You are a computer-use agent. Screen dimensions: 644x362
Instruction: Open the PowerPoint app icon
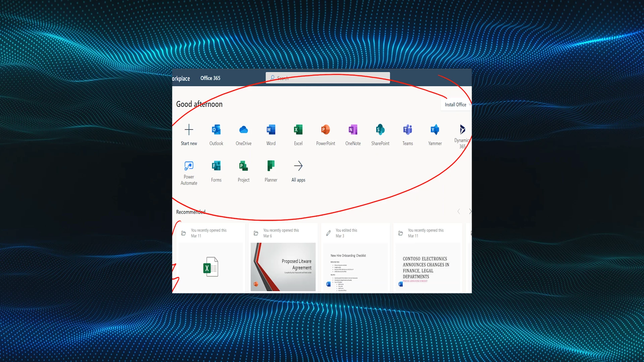[x=325, y=130]
